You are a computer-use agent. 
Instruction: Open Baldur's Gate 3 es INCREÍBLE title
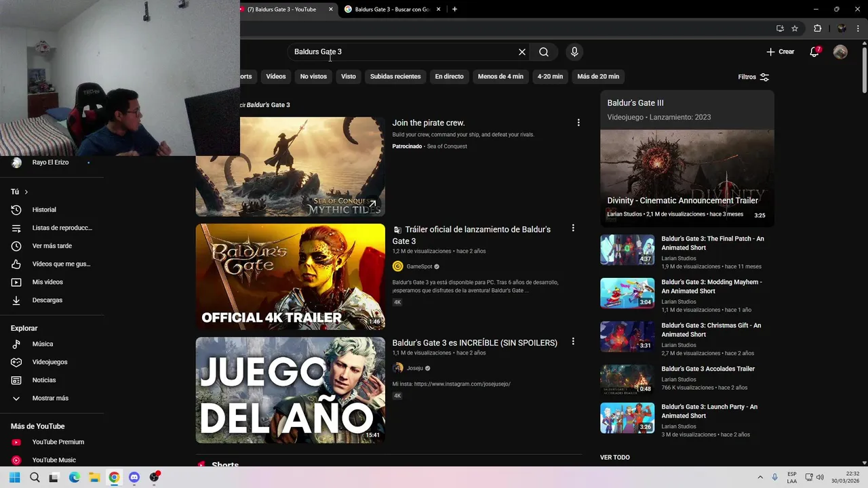tap(475, 343)
